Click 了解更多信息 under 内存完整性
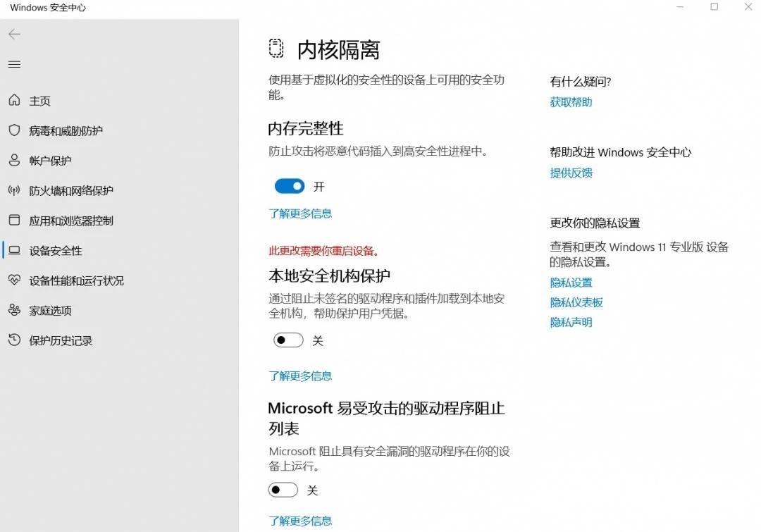 click(x=300, y=214)
